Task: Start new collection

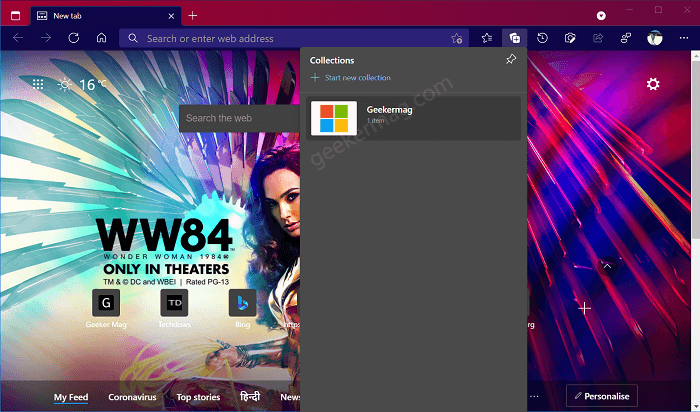Action: click(x=350, y=78)
